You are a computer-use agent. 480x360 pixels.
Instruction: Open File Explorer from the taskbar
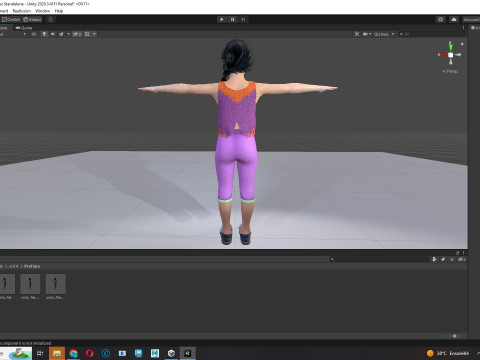click(57, 353)
